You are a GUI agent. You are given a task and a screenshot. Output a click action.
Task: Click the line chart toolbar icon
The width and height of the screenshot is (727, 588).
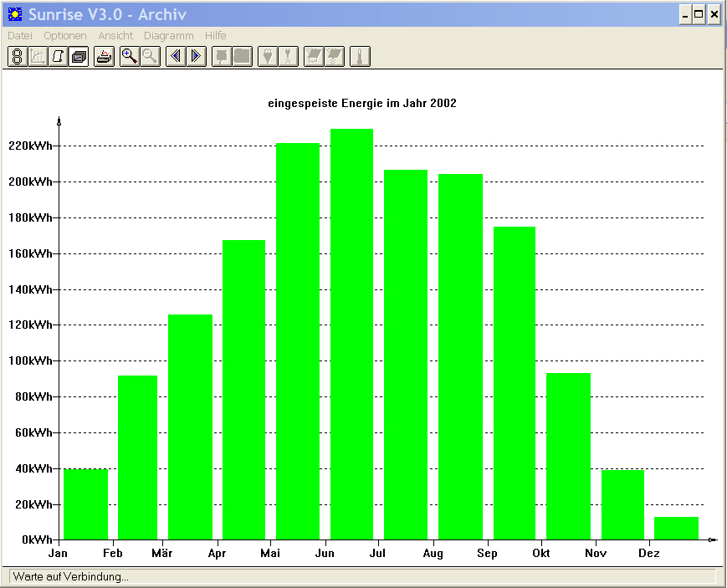coord(38,57)
